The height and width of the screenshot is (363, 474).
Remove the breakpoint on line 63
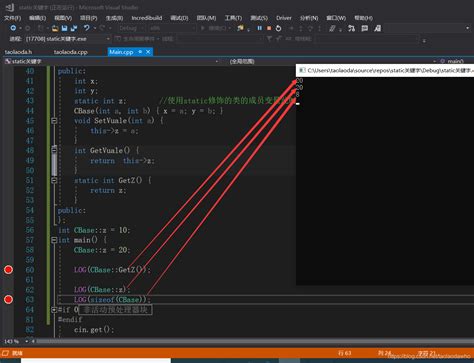[x=8, y=299]
